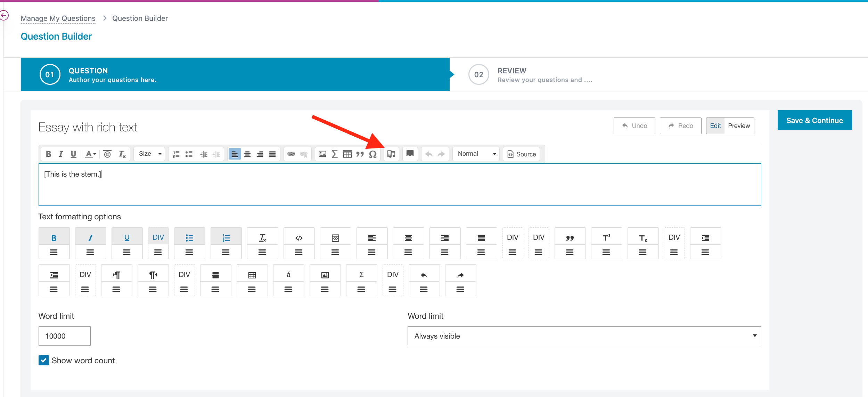868x397 pixels.
Task: Insert a numbered list from stem toolbar
Action: coord(176,154)
